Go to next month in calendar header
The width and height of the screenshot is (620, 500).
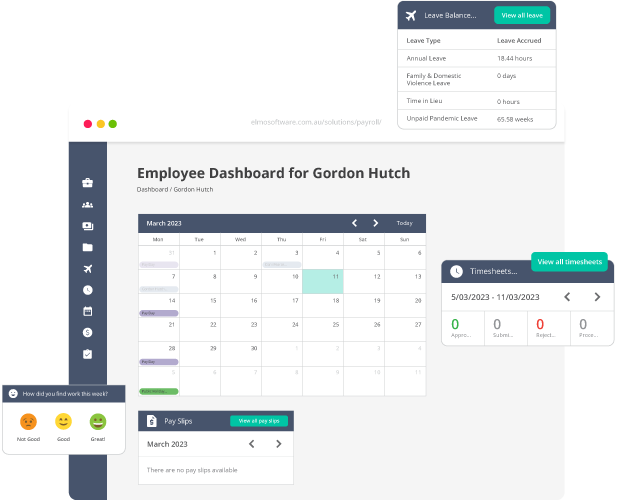pos(376,223)
